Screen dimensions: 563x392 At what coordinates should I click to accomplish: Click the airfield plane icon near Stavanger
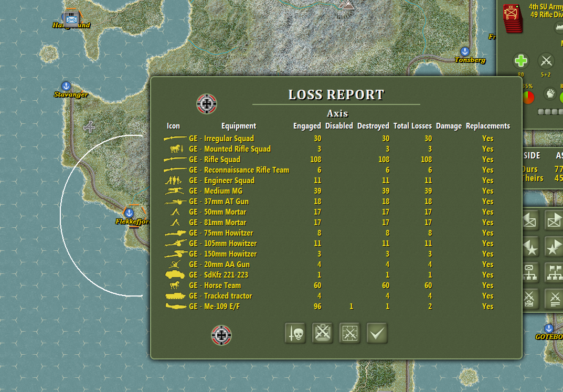[x=89, y=127]
